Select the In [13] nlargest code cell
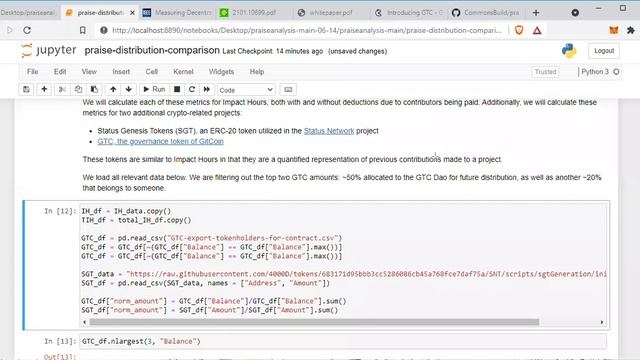 tap(343, 341)
